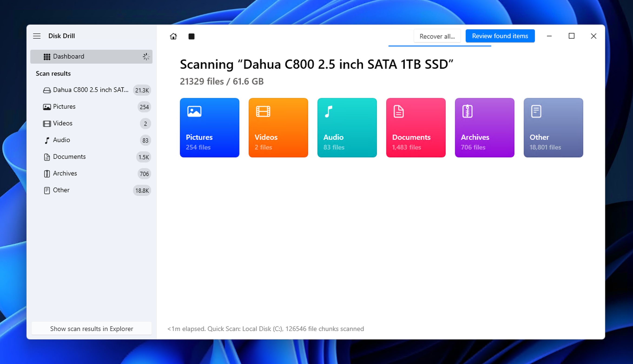This screenshot has height=364, width=633.
Task: Click the film icon on Videos card
Action: point(263,111)
